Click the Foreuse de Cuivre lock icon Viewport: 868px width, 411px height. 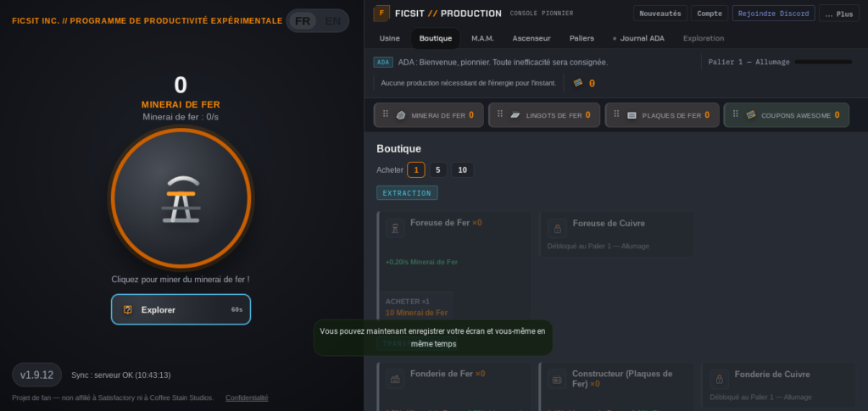point(558,228)
